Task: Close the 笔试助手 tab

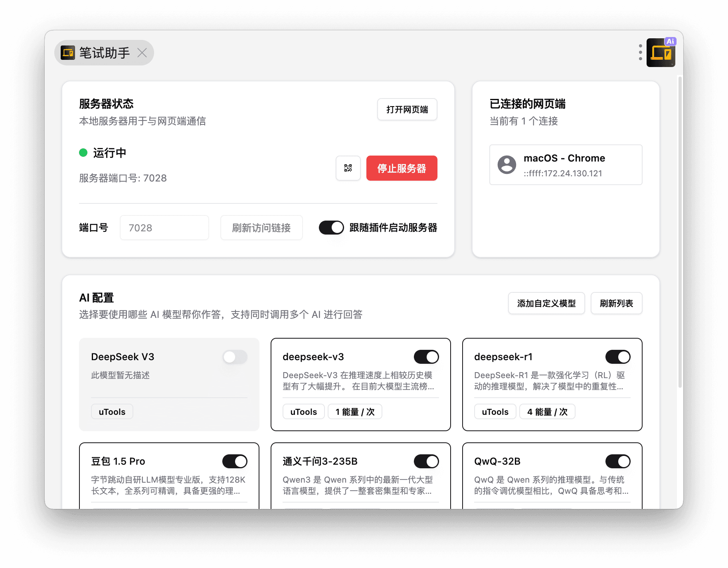Action: coord(142,53)
